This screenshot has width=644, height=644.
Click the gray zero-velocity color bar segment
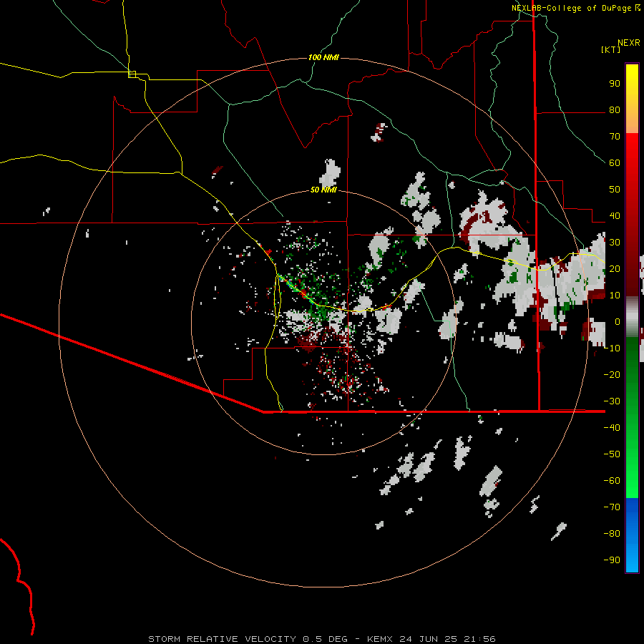[x=632, y=317]
